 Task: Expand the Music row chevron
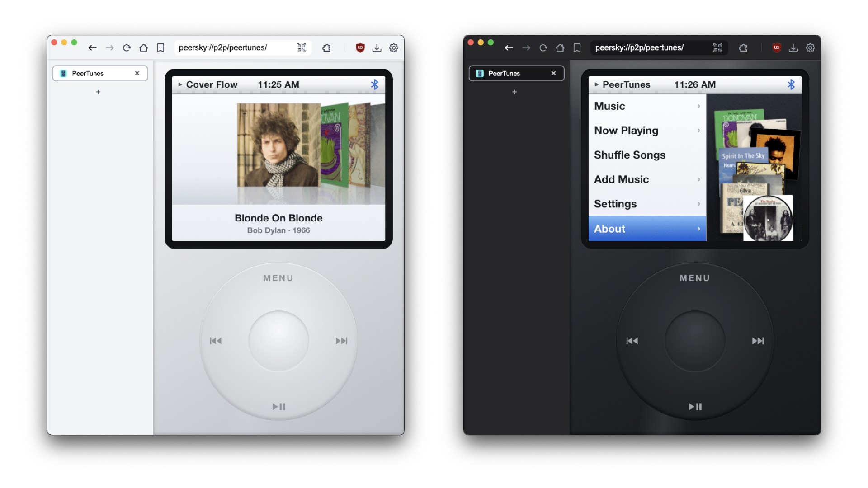pyautogui.click(x=699, y=106)
